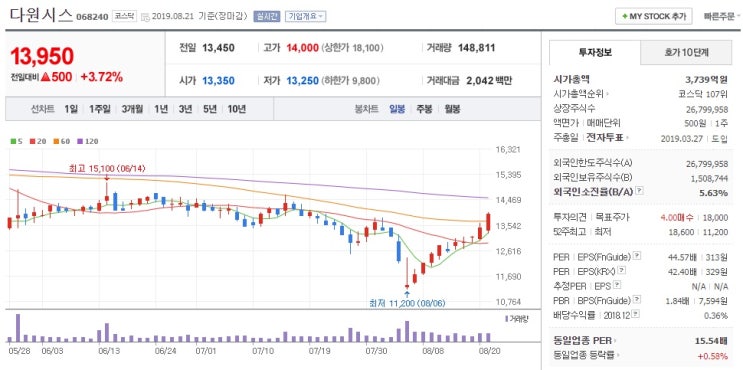Click the 거래량 volume legend
This screenshot has height=370, width=743.
[516, 319]
